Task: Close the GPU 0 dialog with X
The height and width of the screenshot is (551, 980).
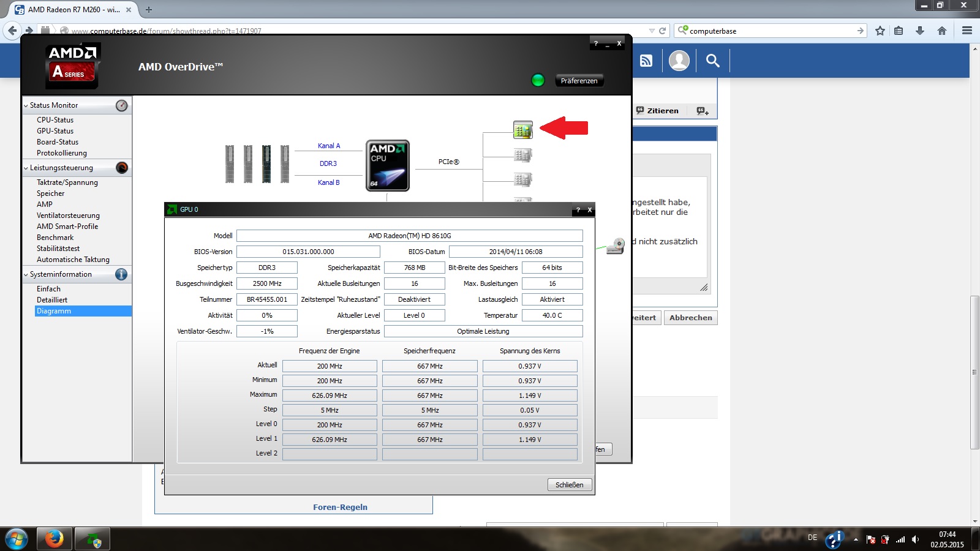Action: click(590, 210)
